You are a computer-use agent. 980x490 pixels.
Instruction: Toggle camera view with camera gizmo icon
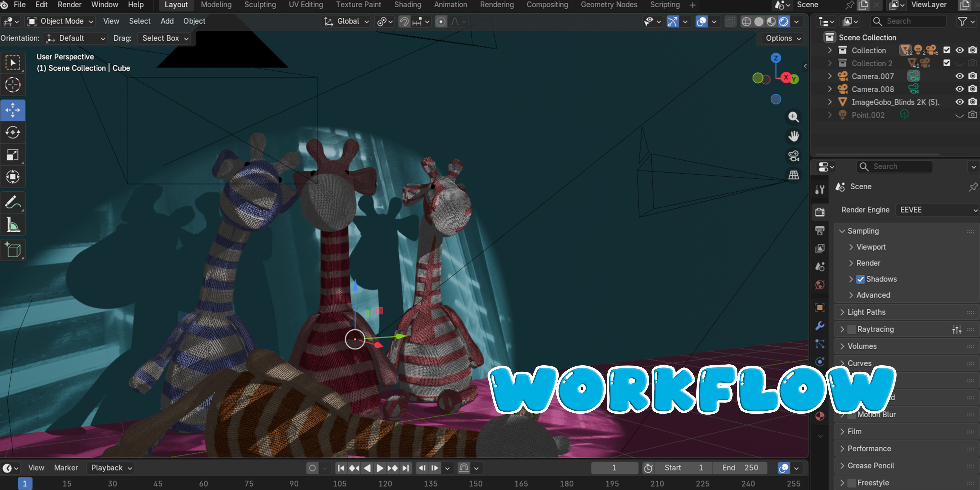click(793, 156)
